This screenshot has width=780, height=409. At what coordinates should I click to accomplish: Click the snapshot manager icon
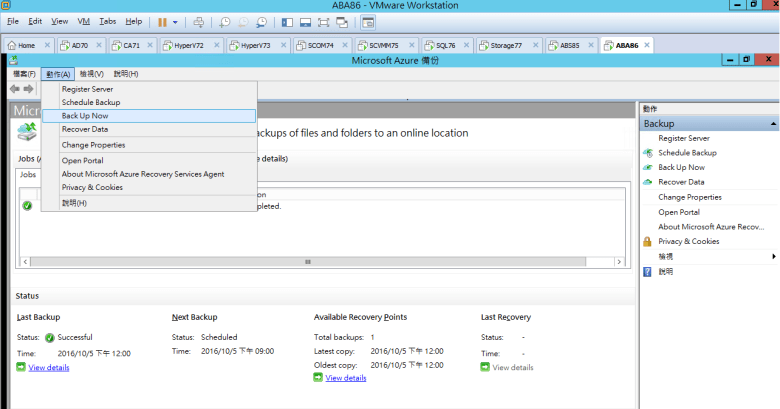click(x=261, y=21)
